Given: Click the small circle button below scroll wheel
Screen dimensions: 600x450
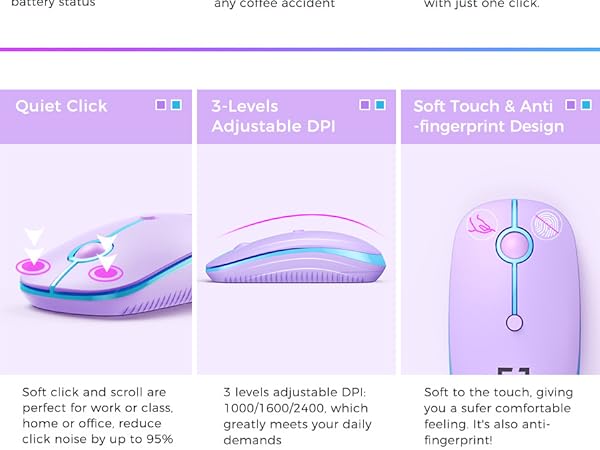Looking at the screenshot, I should point(514,322).
